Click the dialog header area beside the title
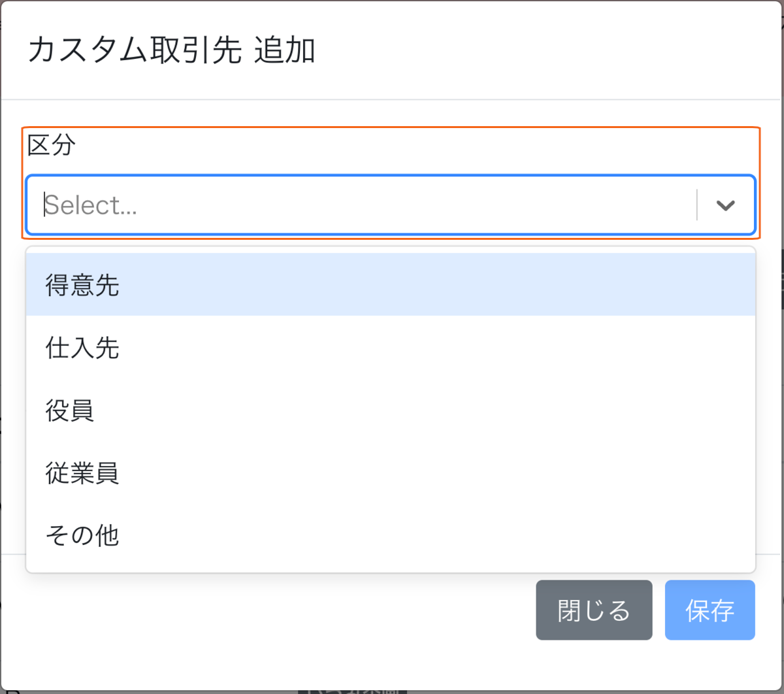784x694 pixels. coord(549,50)
